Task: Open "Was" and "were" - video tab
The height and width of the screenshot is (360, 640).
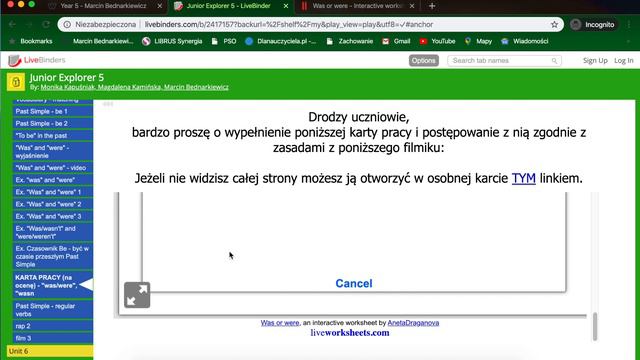Action: [53, 168]
